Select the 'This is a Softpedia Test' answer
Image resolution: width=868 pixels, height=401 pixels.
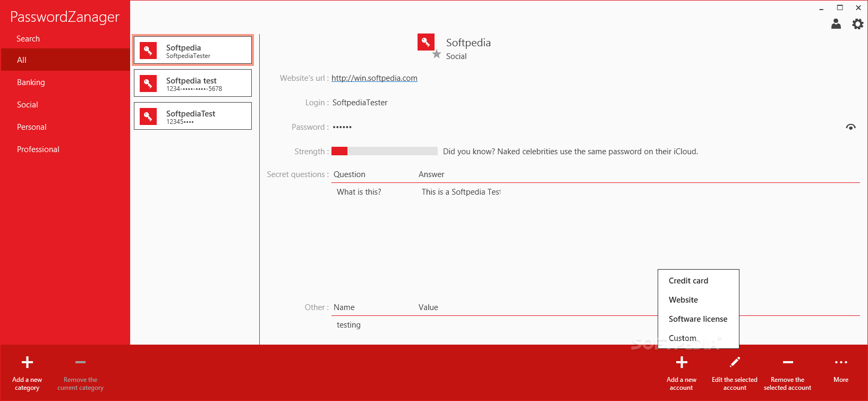(461, 192)
